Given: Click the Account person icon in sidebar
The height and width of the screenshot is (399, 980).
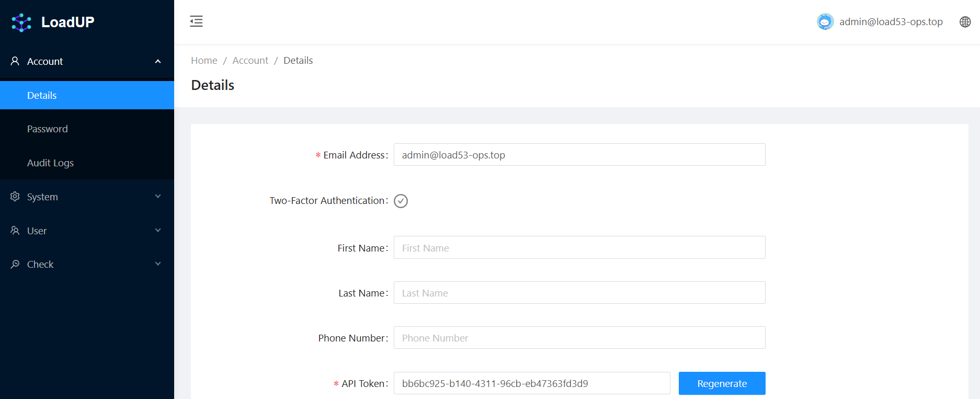Looking at the screenshot, I should 15,61.
